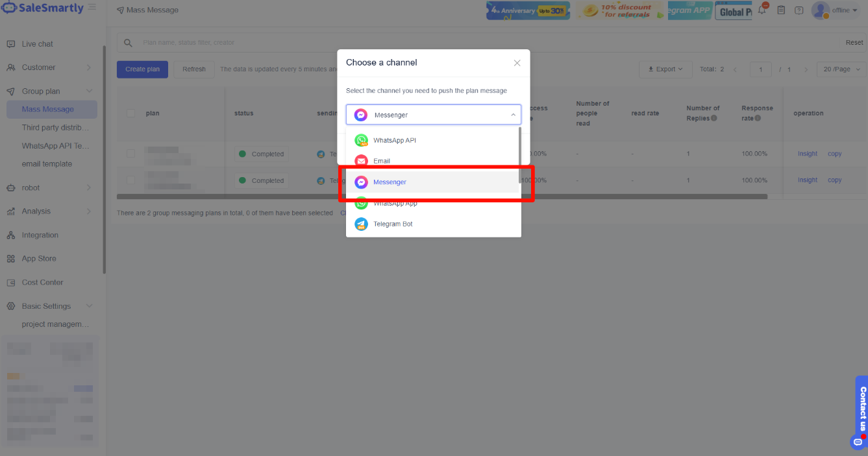Click the Mass Message breadcrumb title
Screen dimensions: 868x456
[153, 10]
